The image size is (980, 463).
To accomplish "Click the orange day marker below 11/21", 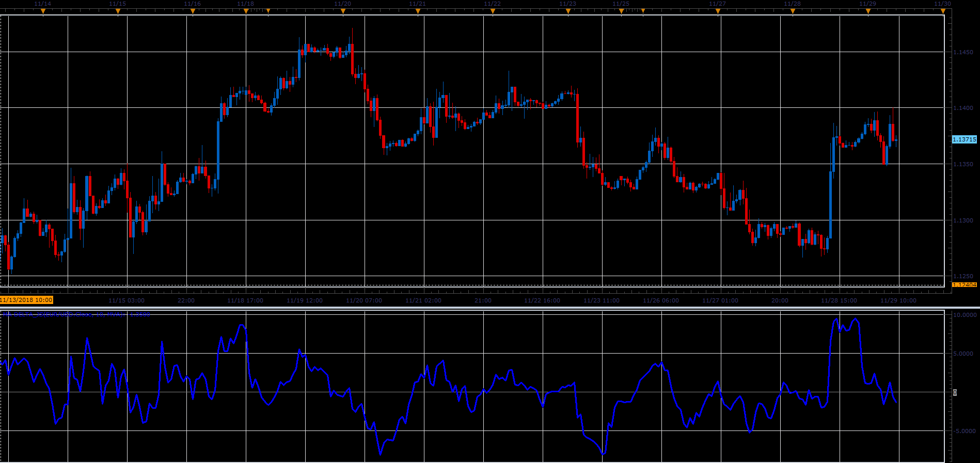I will pos(418,11).
